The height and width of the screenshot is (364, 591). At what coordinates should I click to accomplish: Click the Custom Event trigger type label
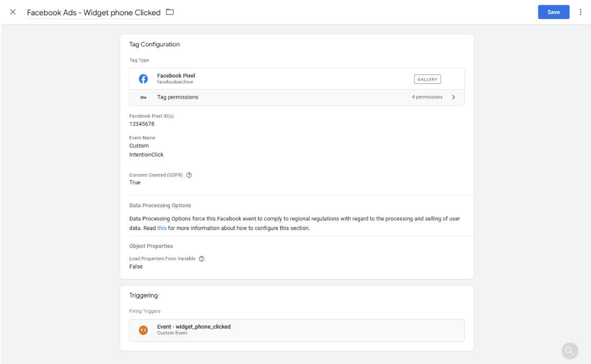pos(172,333)
